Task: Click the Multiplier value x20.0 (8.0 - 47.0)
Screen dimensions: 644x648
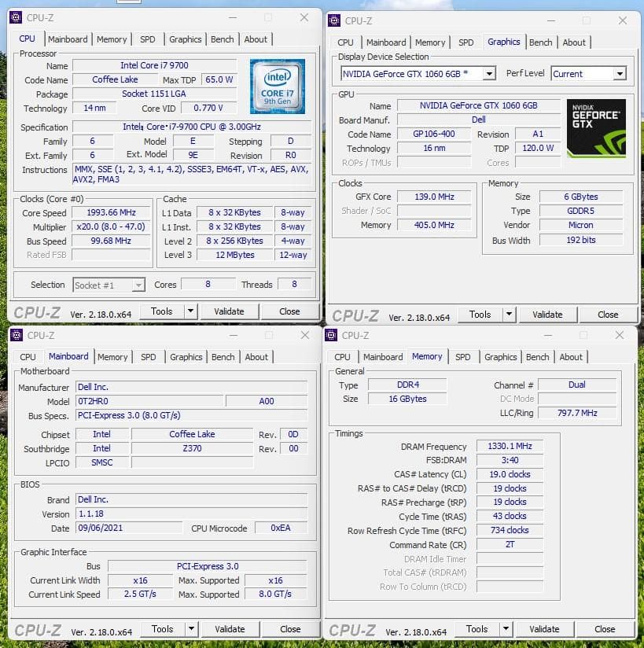Action: [x=111, y=227]
